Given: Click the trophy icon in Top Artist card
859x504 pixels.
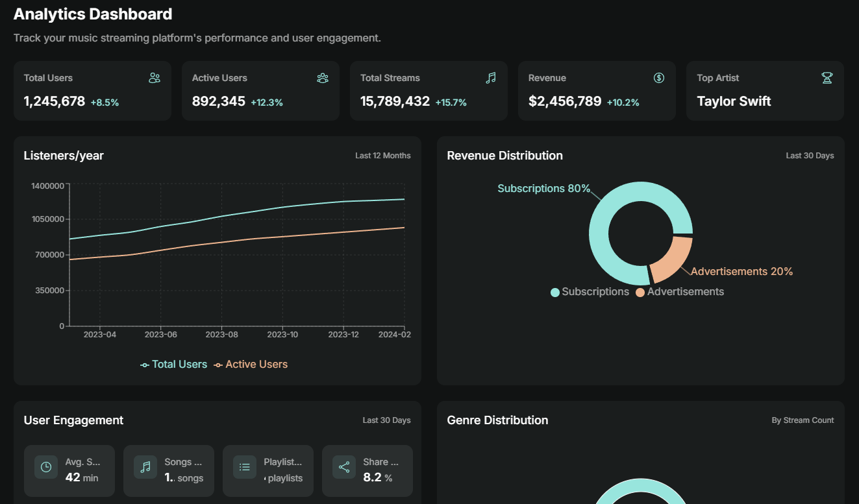Looking at the screenshot, I should [827, 78].
